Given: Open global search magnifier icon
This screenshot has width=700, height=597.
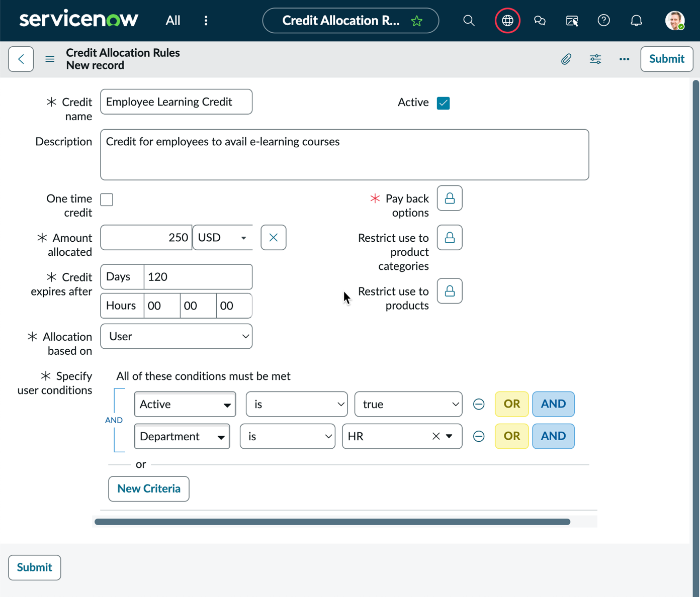Looking at the screenshot, I should pos(469,21).
